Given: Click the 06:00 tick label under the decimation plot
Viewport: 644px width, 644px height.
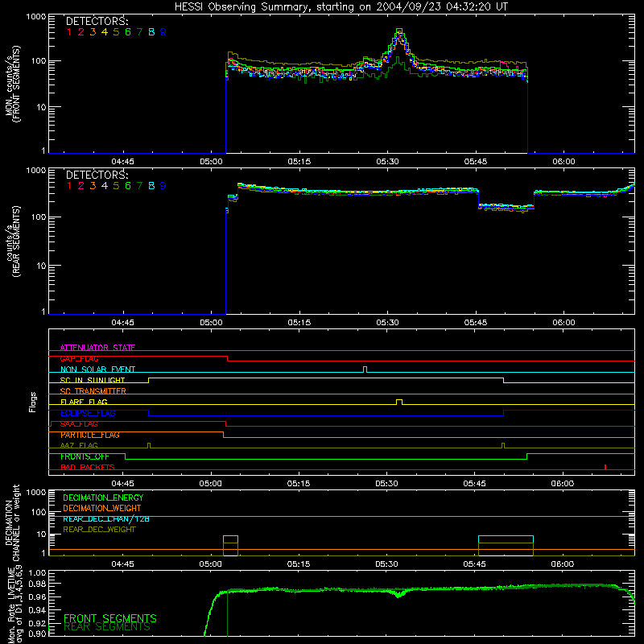Looking at the screenshot, I should [x=563, y=564].
